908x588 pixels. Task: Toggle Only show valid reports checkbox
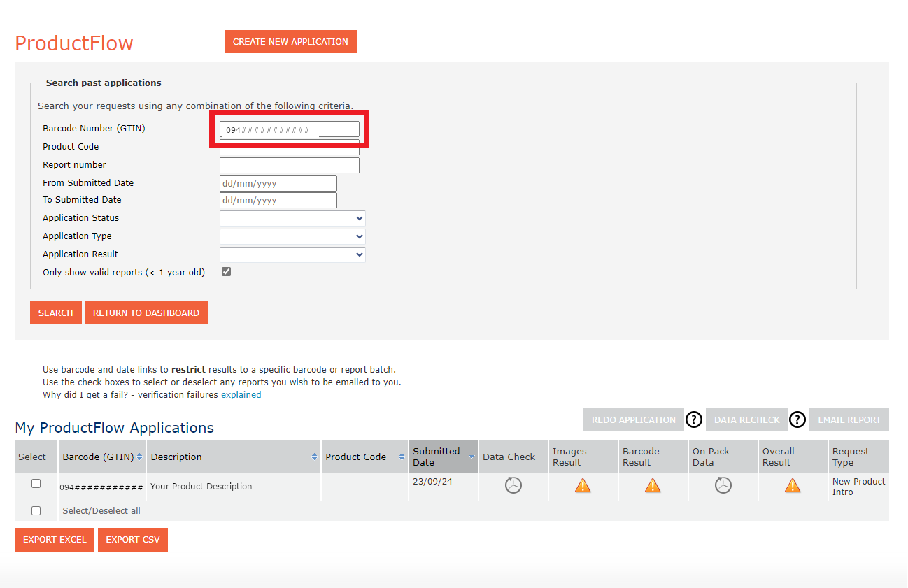point(226,272)
